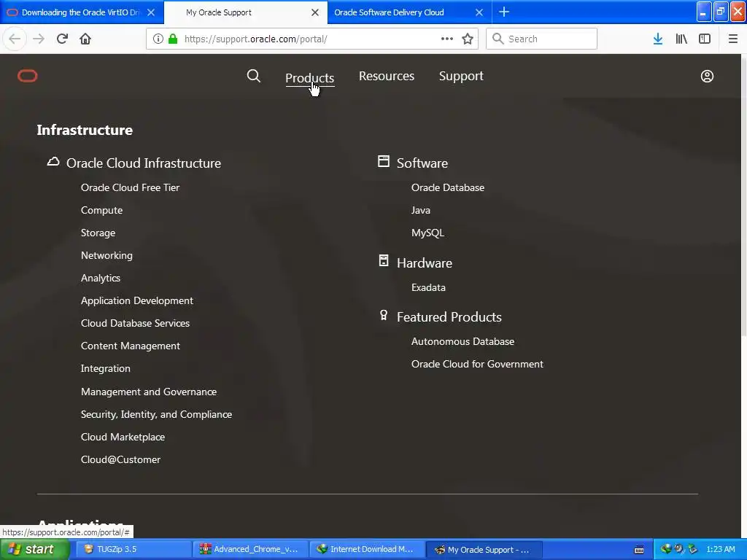Screen dimensions: 747x560
Task: Open the Oracle Cloud Free Tier link
Action: tap(130, 187)
